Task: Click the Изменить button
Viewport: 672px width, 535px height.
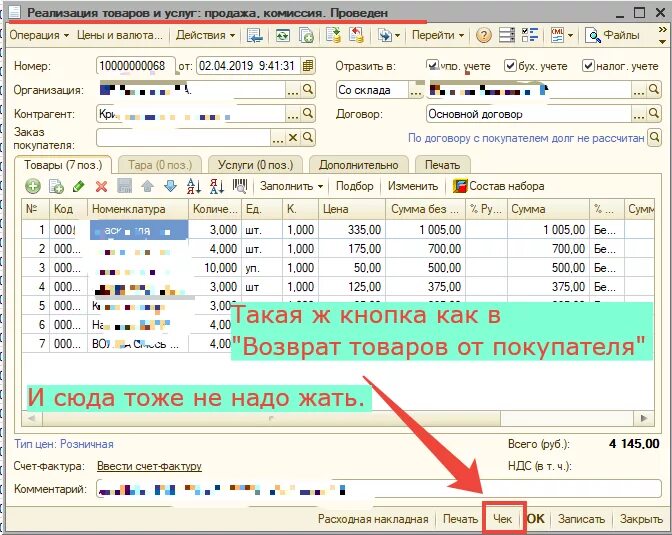Action: pyautogui.click(x=413, y=186)
